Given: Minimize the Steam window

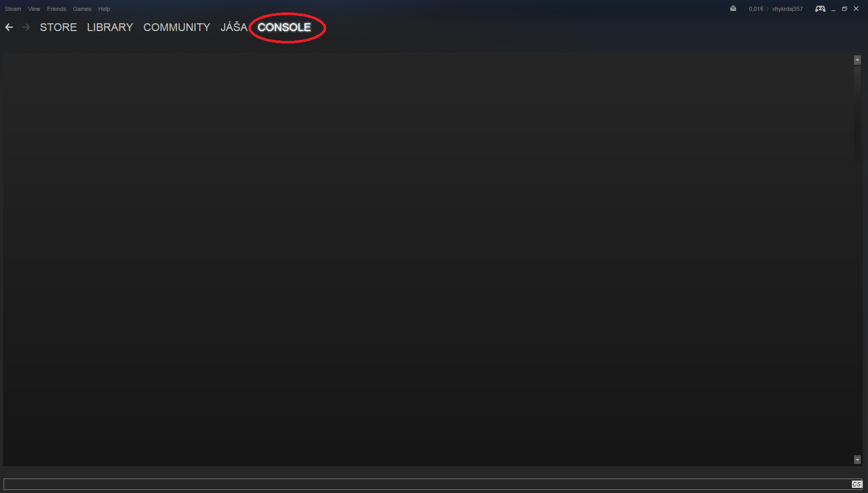Looking at the screenshot, I should (833, 9).
